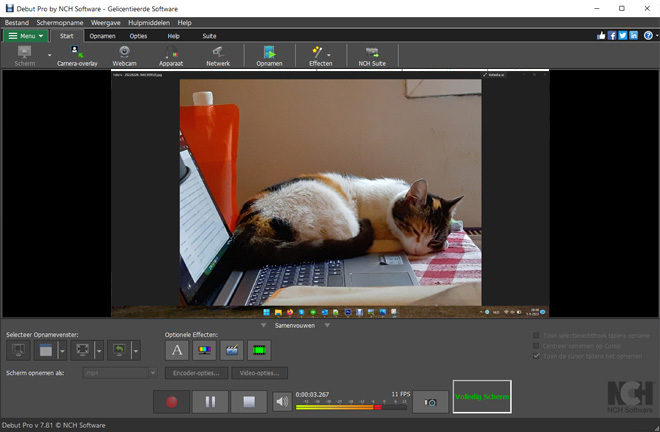Open the Schermopname menu
Image resolution: width=660 pixels, height=432 pixels.
point(60,23)
